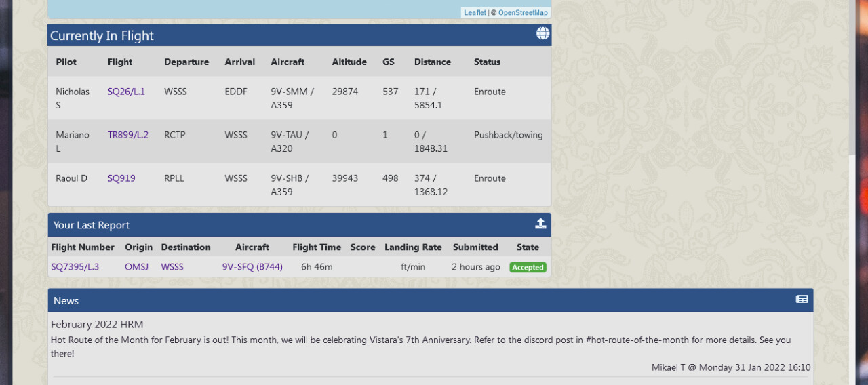Image resolution: width=868 pixels, height=385 pixels.
Task: Click the Enroute status for Nicholas S
Action: pyautogui.click(x=490, y=92)
